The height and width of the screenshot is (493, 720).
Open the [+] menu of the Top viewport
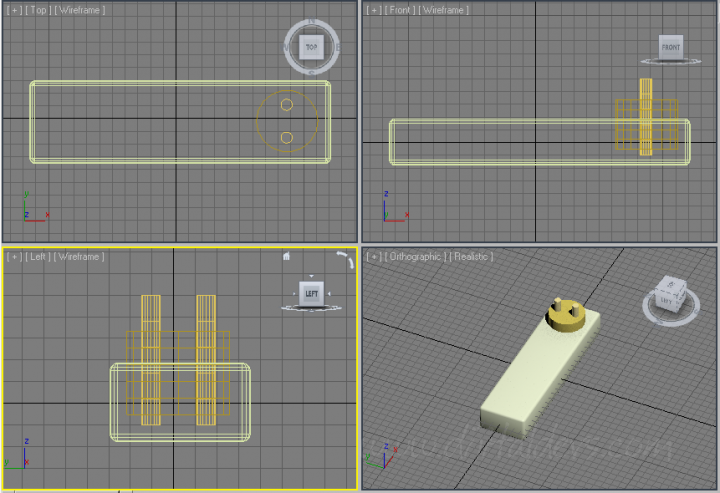tap(14, 10)
